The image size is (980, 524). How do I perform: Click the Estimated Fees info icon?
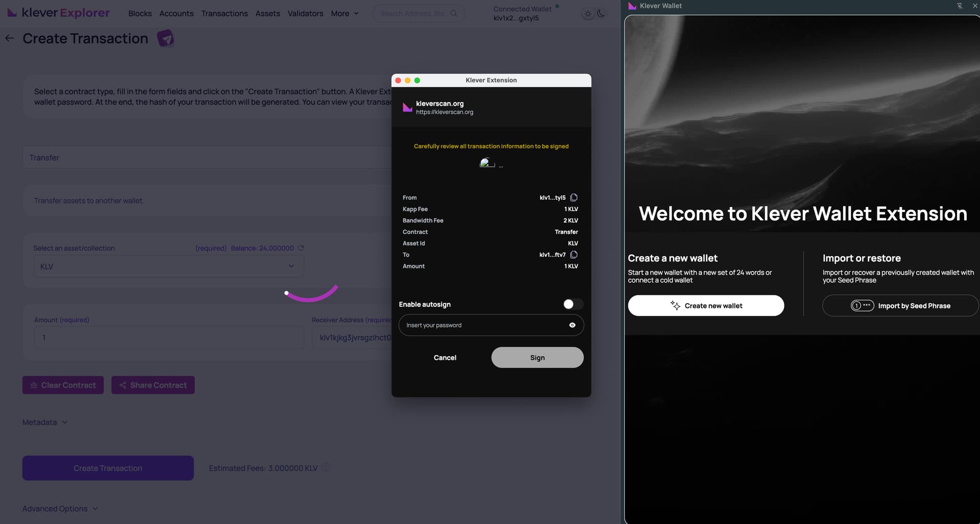[326, 467]
